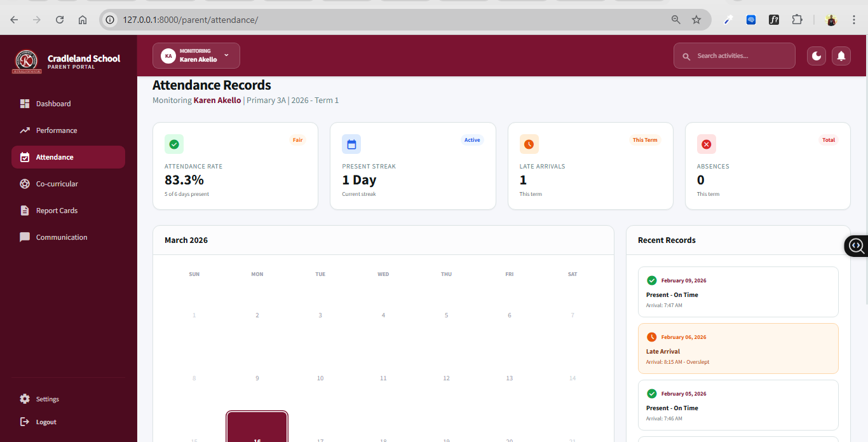Click the browser bookmark star icon
Viewport: 868px width, 442px height.
point(696,20)
